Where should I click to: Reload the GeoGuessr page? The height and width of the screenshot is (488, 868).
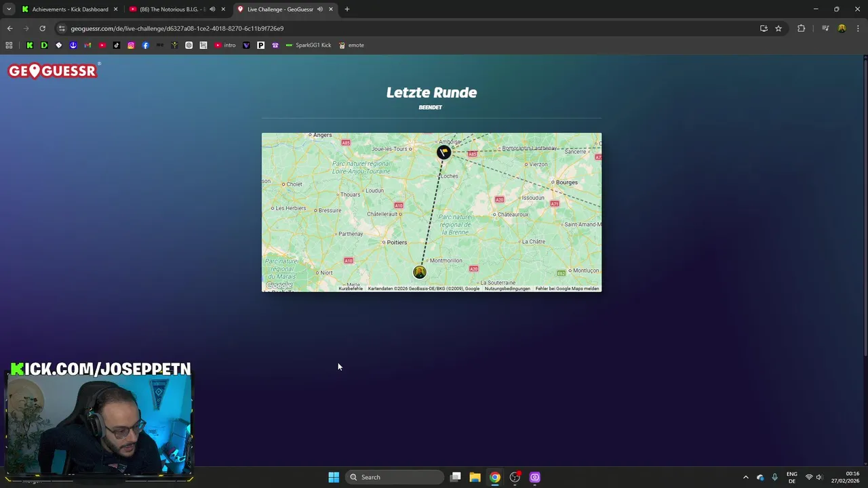point(42,28)
